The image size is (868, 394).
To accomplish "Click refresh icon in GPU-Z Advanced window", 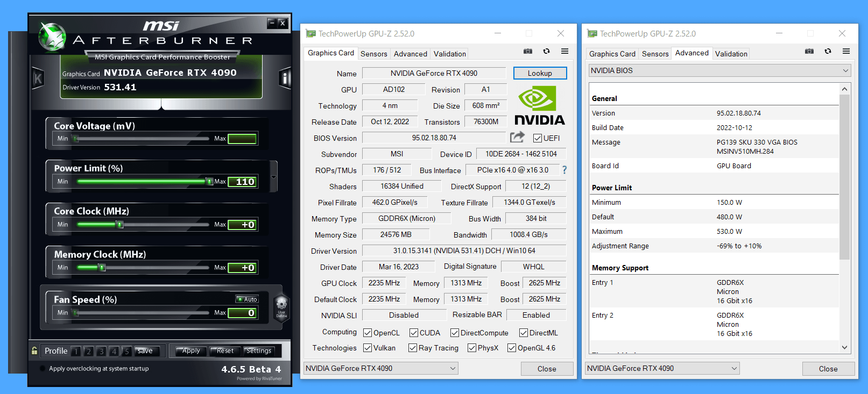I will point(828,51).
